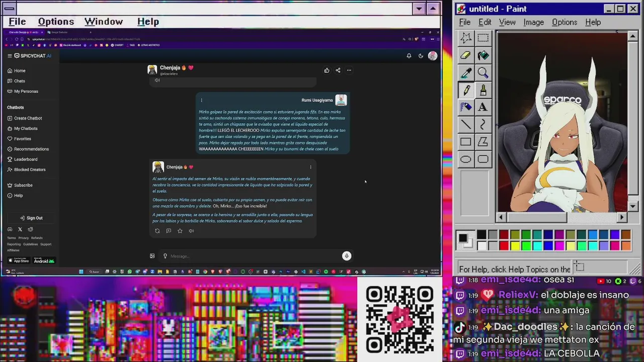The height and width of the screenshot is (362, 644).
Task: Regenerate the last Chenjaja response
Action: [x=157, y=231]
